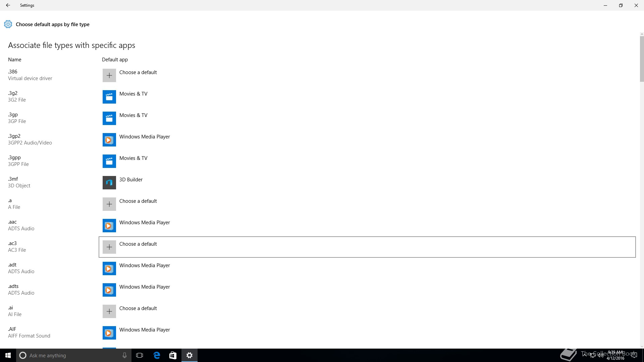
Task: Change Movies & TV default for .3g2
Action: [x=367, y=97]
